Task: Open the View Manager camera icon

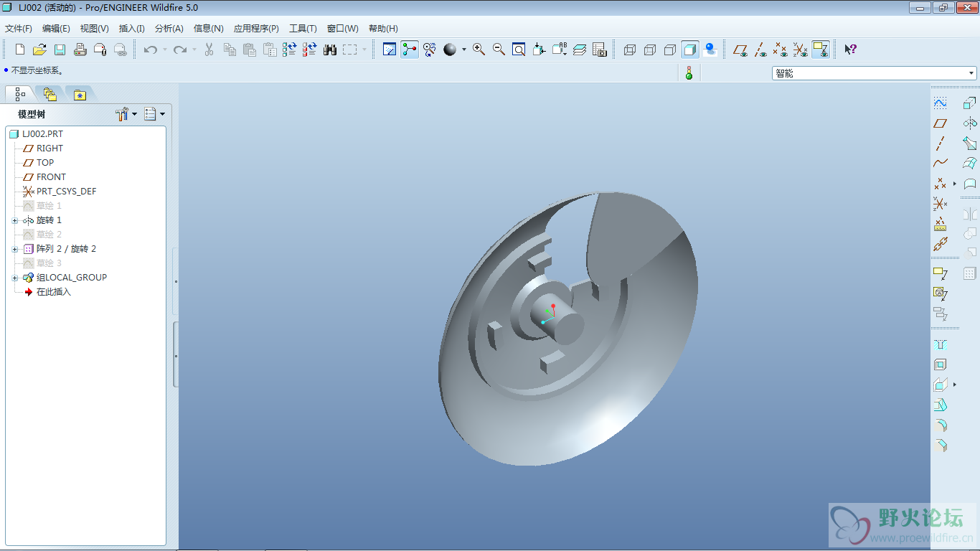Action: coord(600,50)
